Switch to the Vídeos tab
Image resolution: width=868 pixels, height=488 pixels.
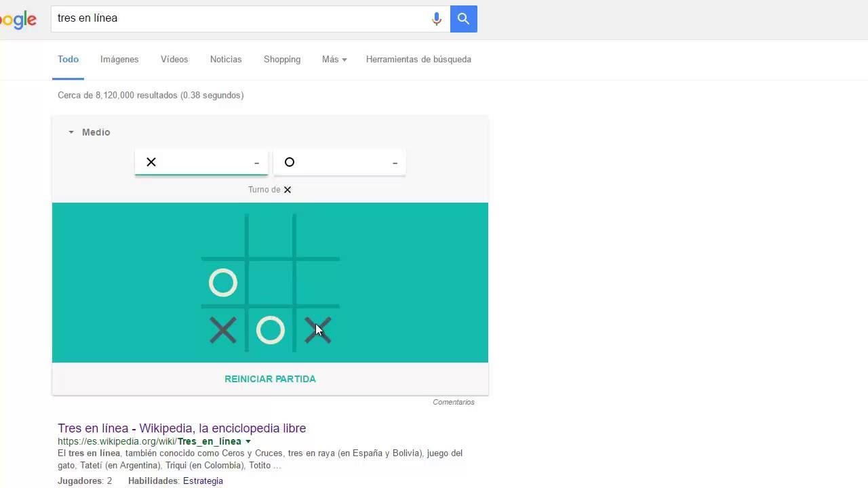[x=174, y=60]
